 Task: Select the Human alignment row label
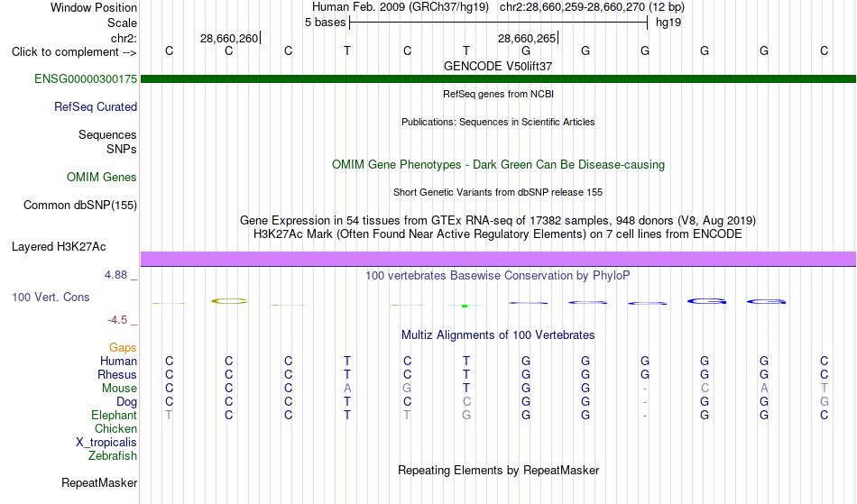pyautogui.click(x=118, y=361)
